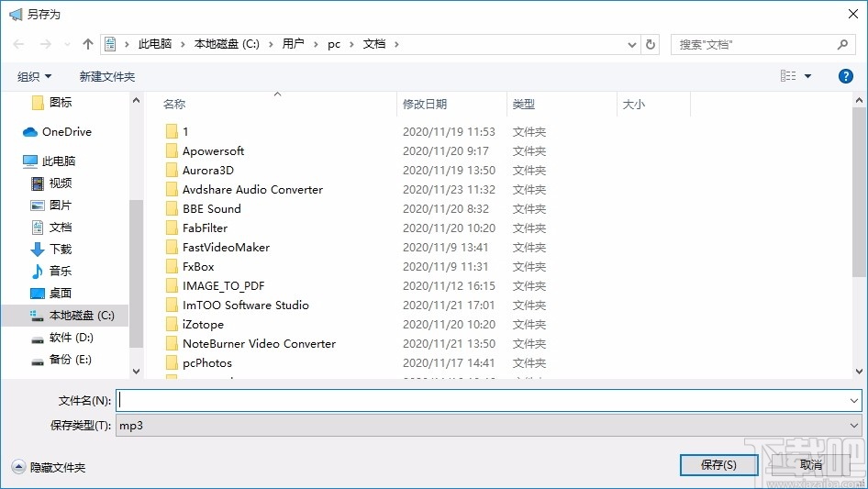Select Avdshare Audio Converter folder icon

click(172, 189)
